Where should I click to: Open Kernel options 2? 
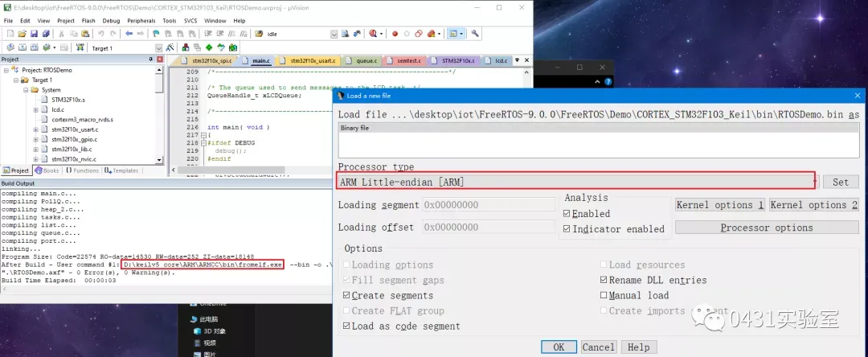click(813, 205)
